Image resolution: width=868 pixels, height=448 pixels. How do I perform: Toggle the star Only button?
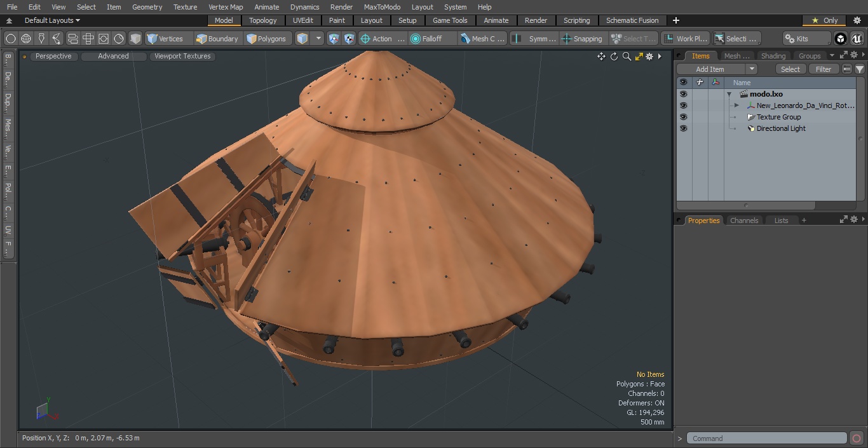tap(825, 20)
